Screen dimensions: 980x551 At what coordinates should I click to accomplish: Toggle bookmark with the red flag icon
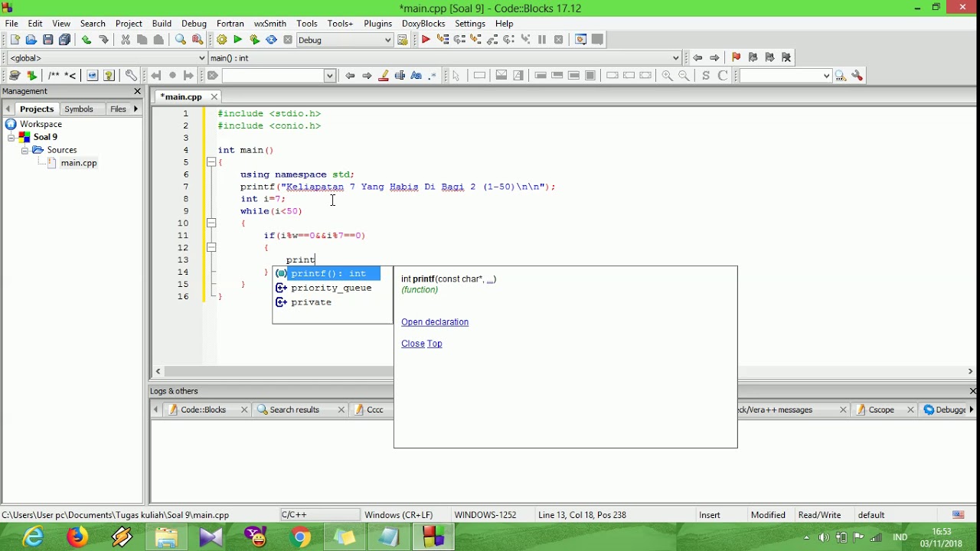click(736, 57)
